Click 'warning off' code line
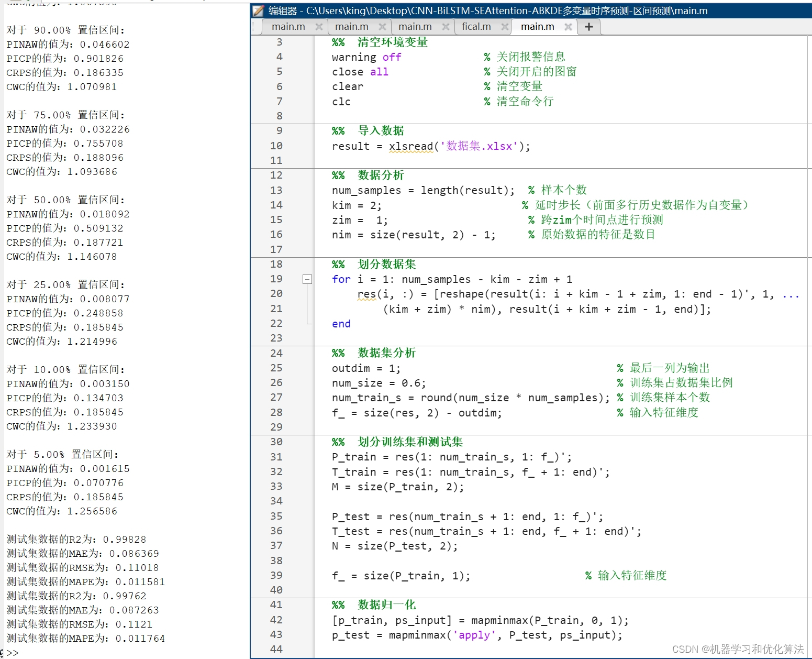 coord(366,57)
